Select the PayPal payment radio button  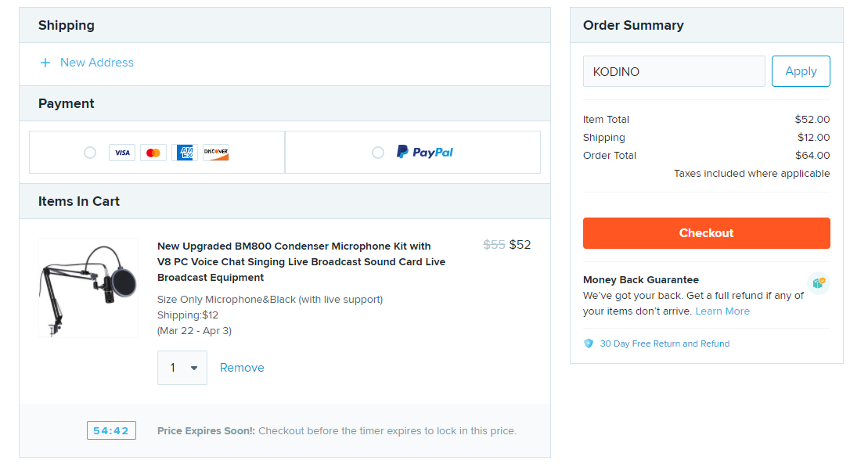(x=377, y=153)
